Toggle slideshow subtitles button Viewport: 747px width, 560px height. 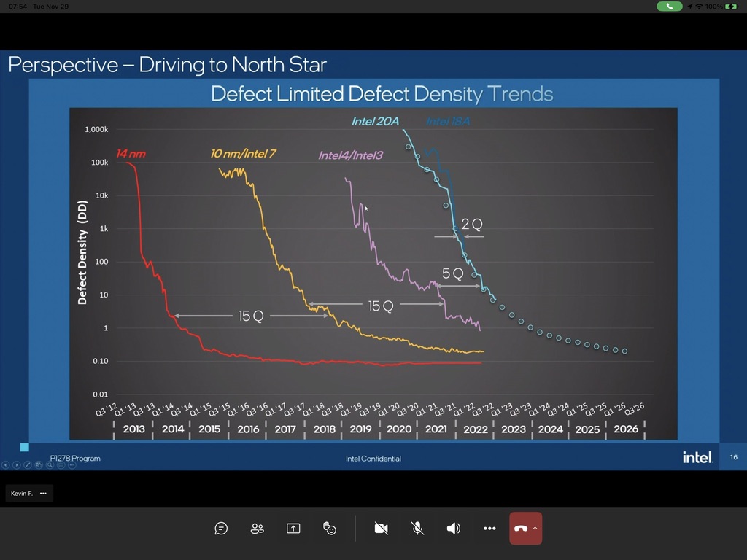(60, 464)
